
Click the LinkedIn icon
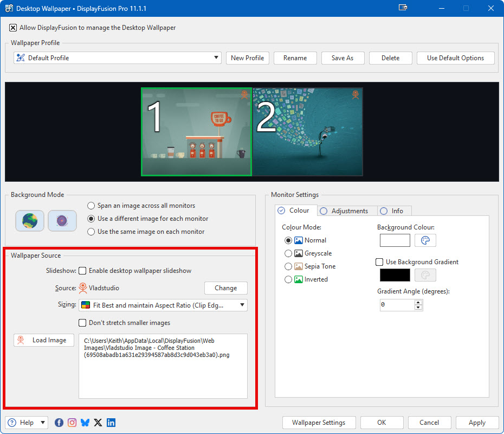point(111,423)
